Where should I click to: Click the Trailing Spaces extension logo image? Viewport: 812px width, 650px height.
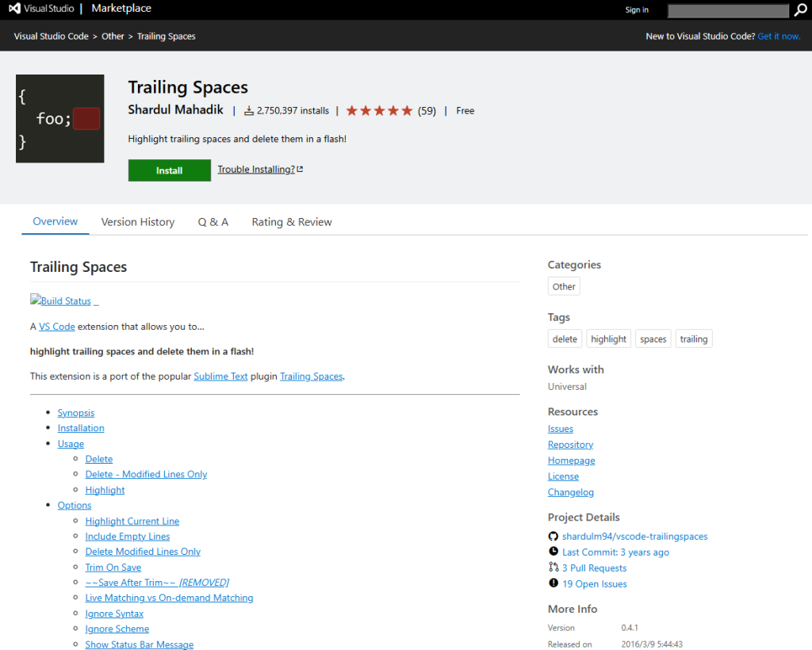click(x=60, y=119)
